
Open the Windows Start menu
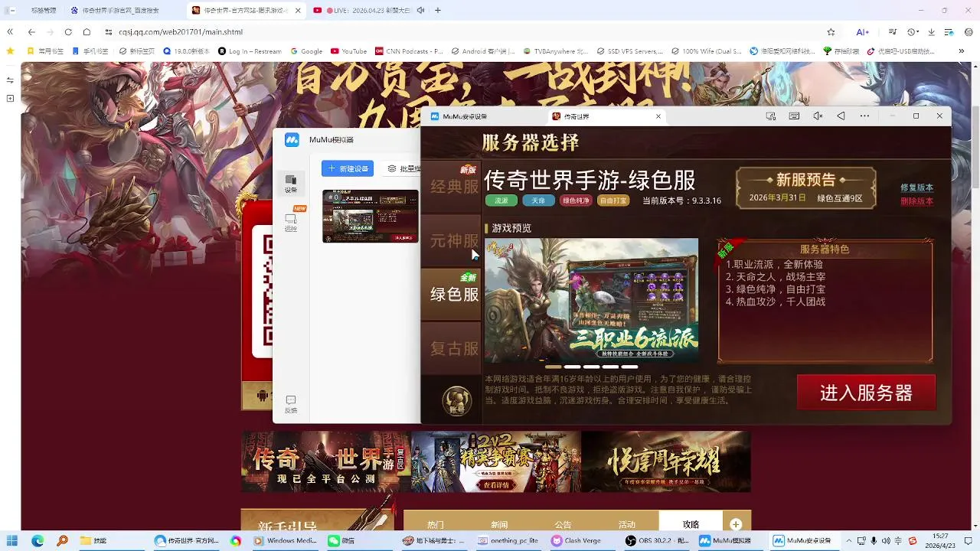pyautogui.click(x=12, y=540)
